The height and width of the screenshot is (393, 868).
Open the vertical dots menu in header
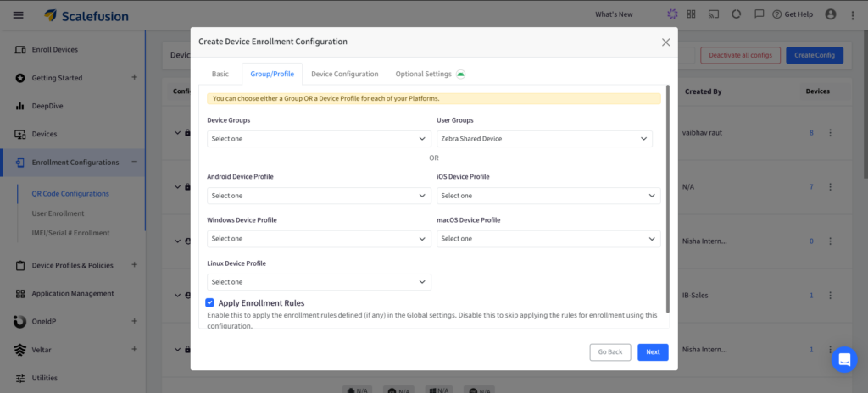(x=853, y=15)
